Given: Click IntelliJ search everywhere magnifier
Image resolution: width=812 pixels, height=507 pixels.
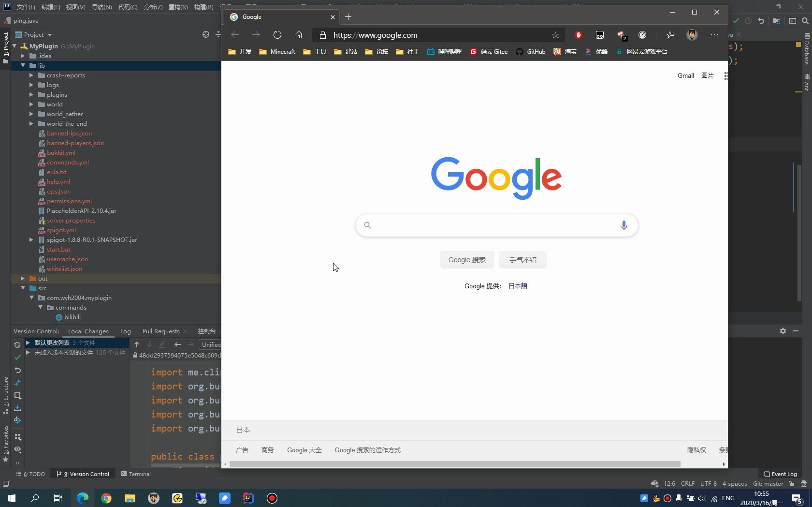Looking at the screenshot, I should pos(805,21).
